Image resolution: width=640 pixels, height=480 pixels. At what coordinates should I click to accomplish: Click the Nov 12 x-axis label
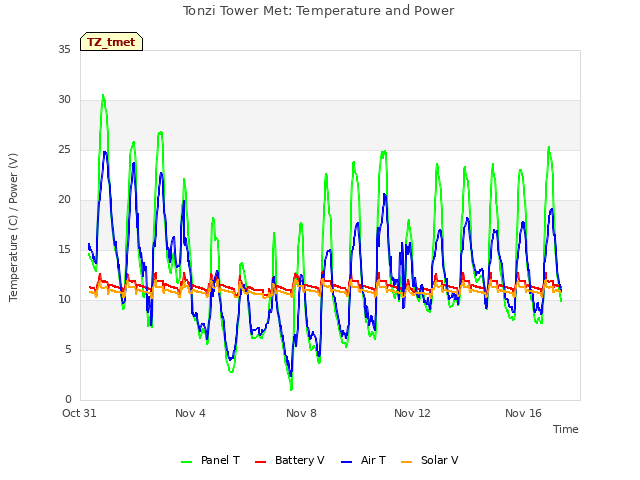(412, 413)
